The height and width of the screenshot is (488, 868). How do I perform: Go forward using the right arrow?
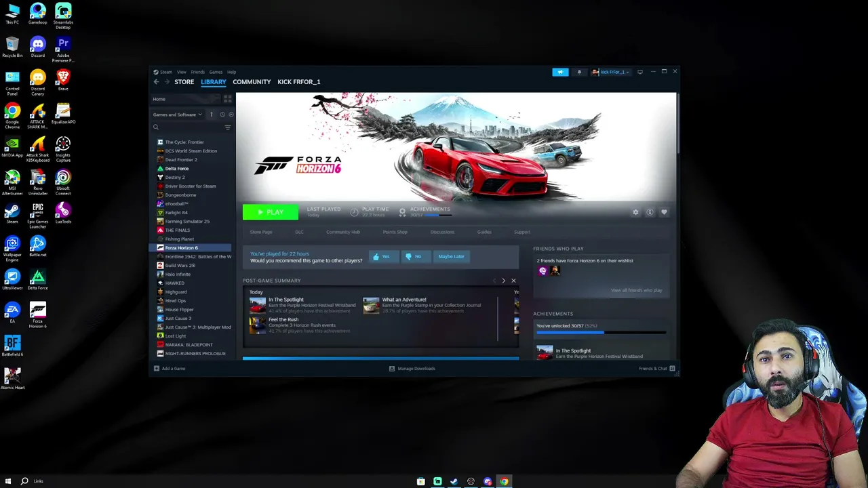click(167, 82)
